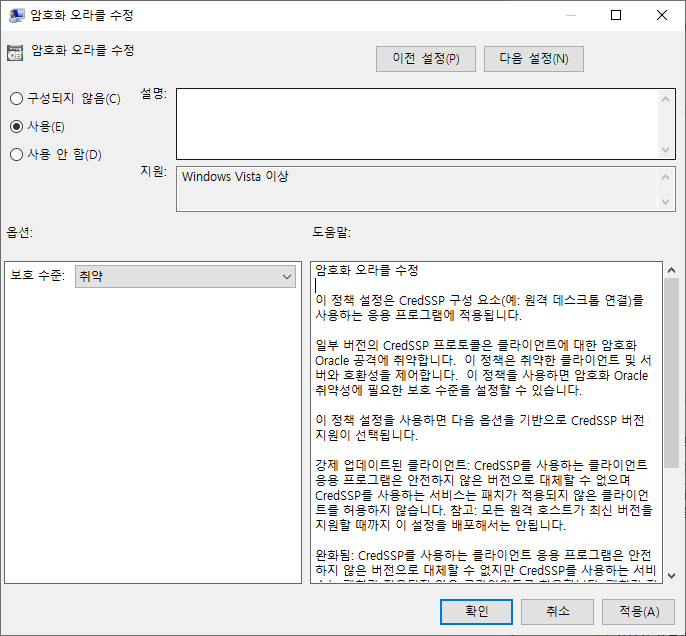This screenshot has width=686, height=636.
Task: Open the 보호 수준 dropdown
Action: (185, 276)
